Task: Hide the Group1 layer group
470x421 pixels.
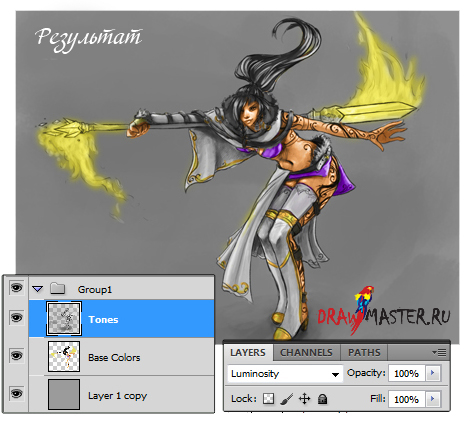Action: 16,287
